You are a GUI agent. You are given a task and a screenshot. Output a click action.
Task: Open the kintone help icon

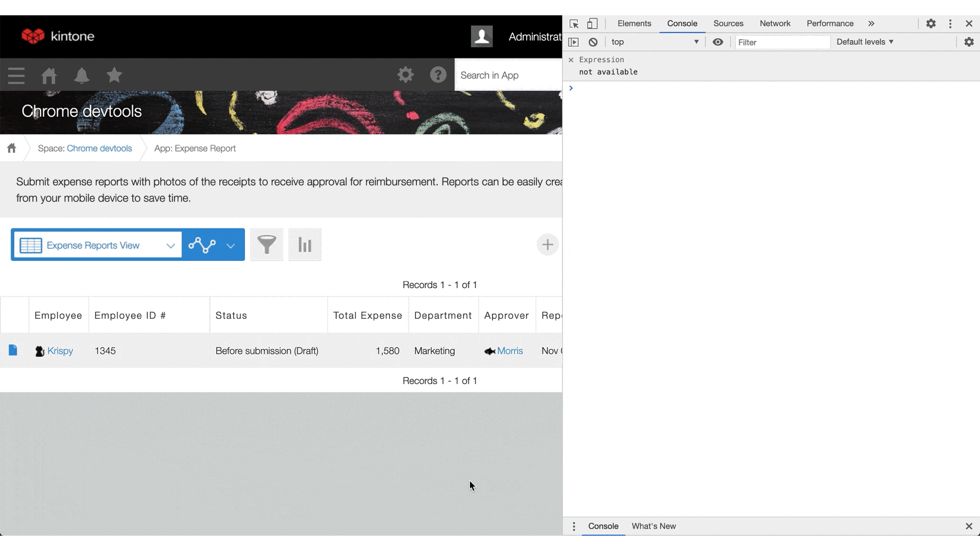tap(438, 74)
